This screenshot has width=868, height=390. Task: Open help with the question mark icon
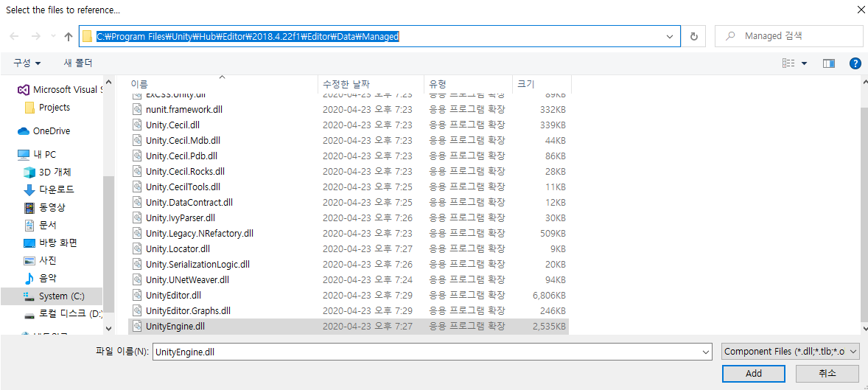tap(855, 63)
